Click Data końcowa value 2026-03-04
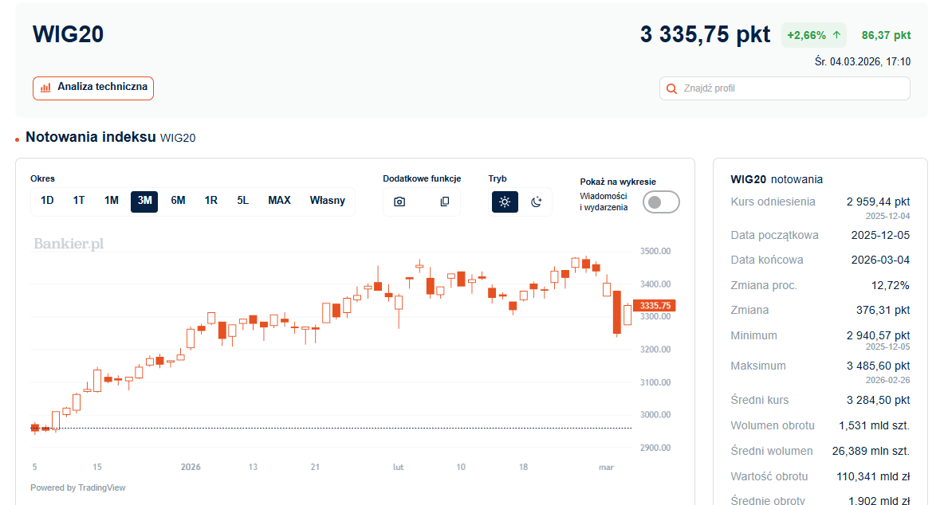 (x=880, y=260)
